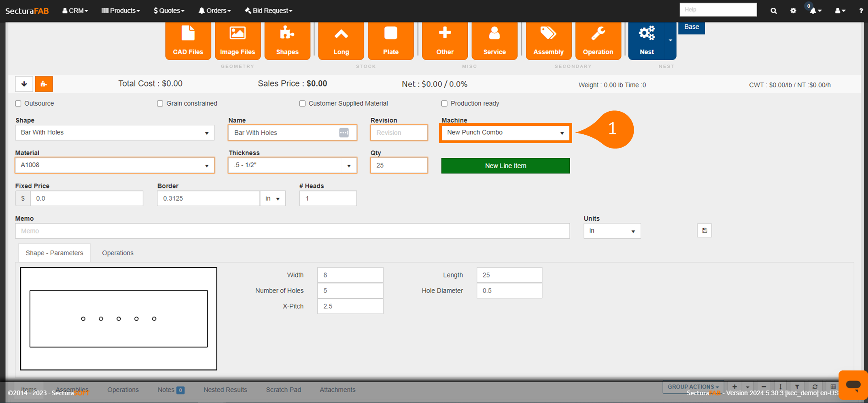Switch to the Operations tab beside Shape - Parameters
This screenshot has width=868, height=403.
pos(117,253)
